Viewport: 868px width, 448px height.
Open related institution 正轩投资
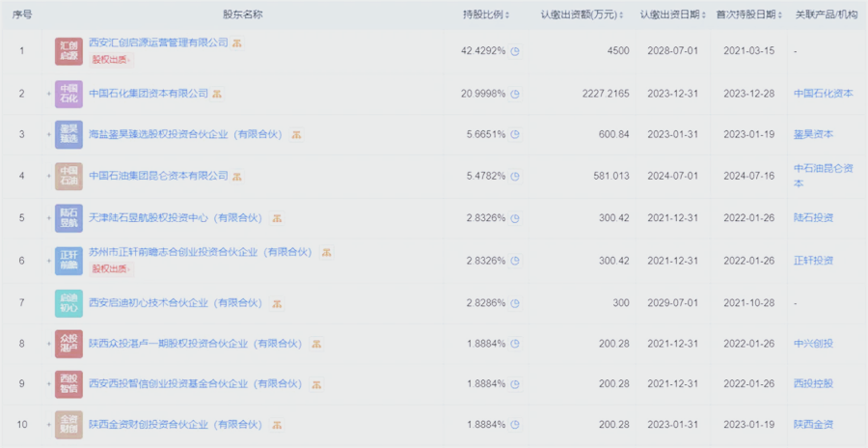pyautogui.click(x=813, y=261)
